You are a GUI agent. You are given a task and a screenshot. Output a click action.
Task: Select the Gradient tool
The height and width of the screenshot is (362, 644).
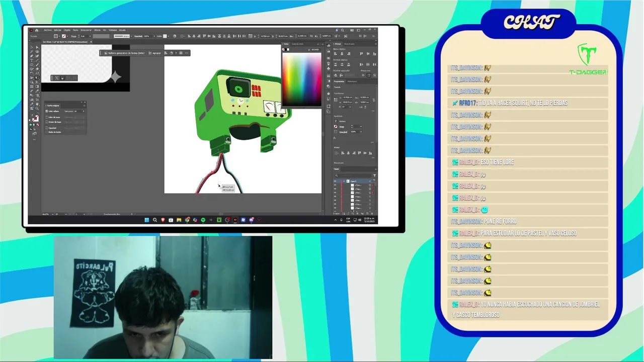(37, 86)
